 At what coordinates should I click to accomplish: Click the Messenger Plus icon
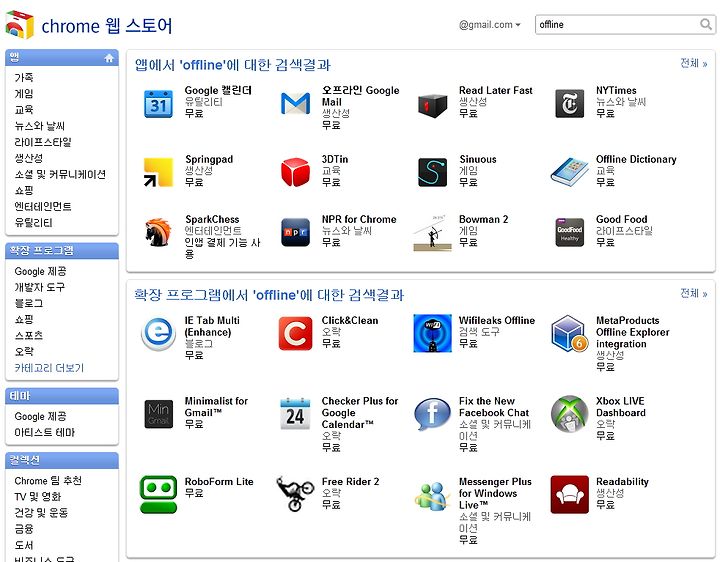coord(432,496)
